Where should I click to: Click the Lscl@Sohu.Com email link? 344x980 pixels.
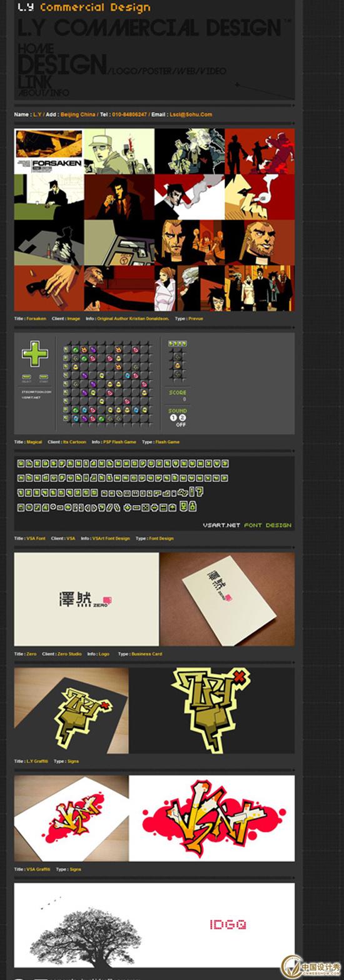(x=191, y=114)
